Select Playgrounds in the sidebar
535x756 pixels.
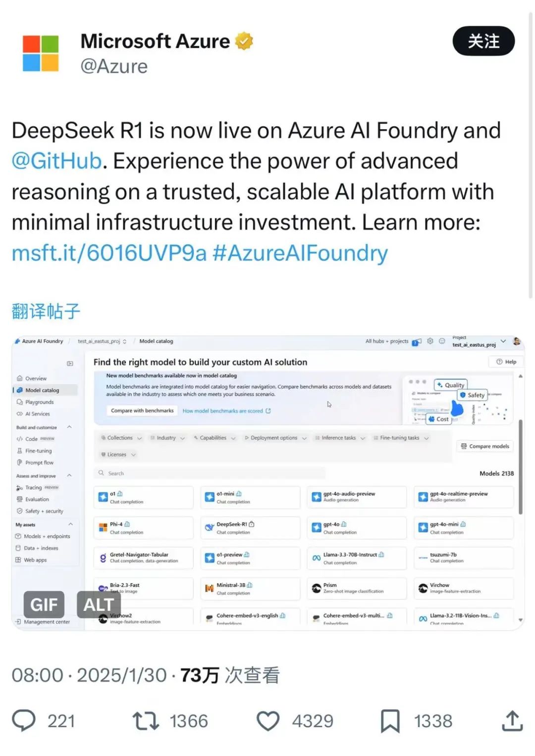click(x=39, y=402)
